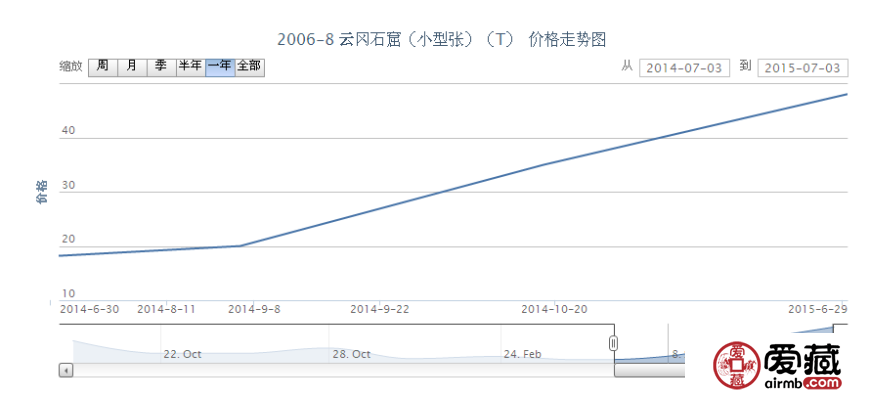Screen dimensions: 870x398
Task: Select the 周 (week) zoom button
Action: tap(103, 67)
